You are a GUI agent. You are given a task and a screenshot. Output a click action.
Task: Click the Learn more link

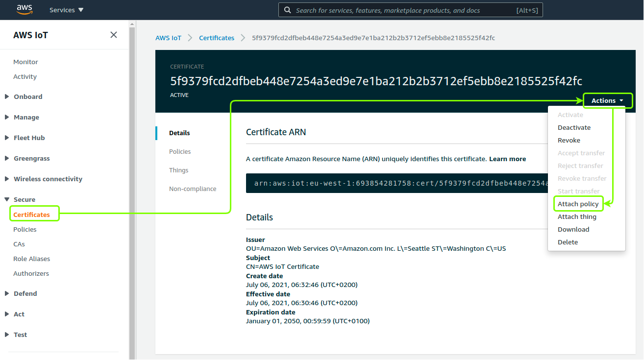click(x=507, y=159)
